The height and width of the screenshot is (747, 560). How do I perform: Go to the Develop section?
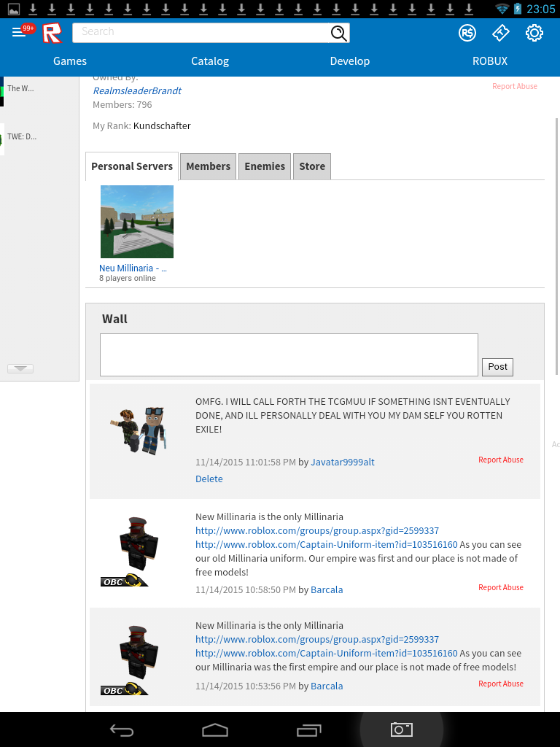350,61
